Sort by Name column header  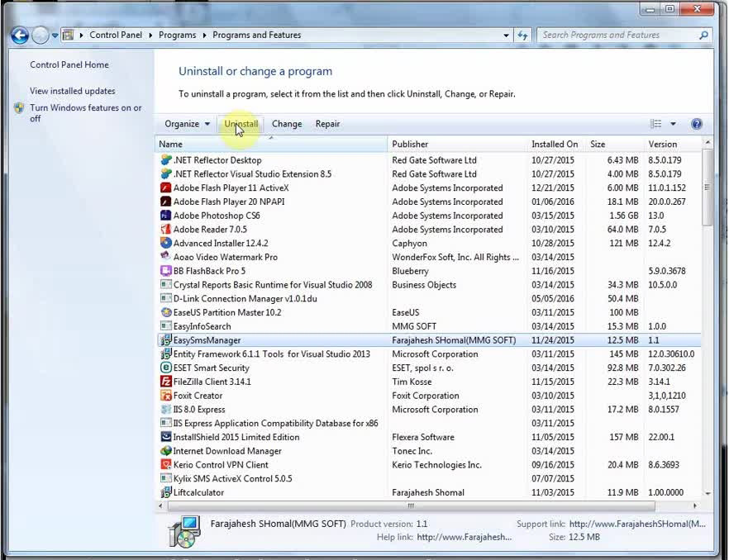(271, 144)
